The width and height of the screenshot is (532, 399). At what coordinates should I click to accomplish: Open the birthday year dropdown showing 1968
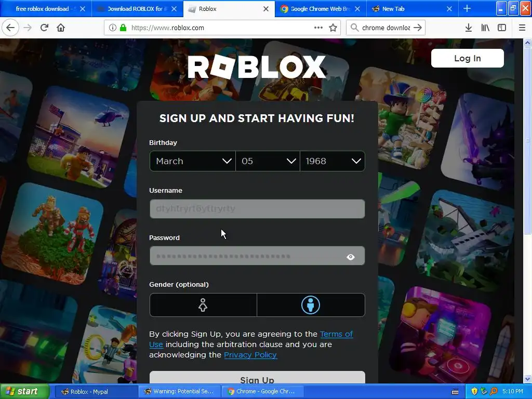pyautogui.click(x=332, y=161)
